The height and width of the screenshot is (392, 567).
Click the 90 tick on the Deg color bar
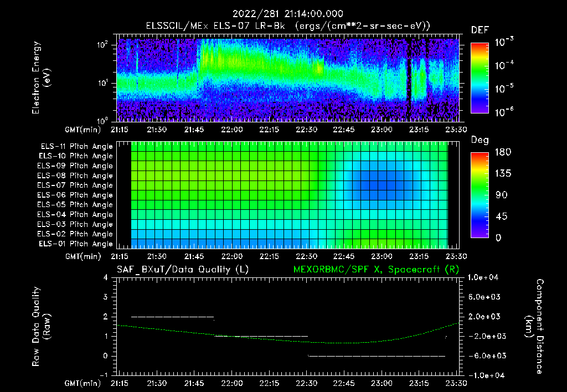[502, 195]
